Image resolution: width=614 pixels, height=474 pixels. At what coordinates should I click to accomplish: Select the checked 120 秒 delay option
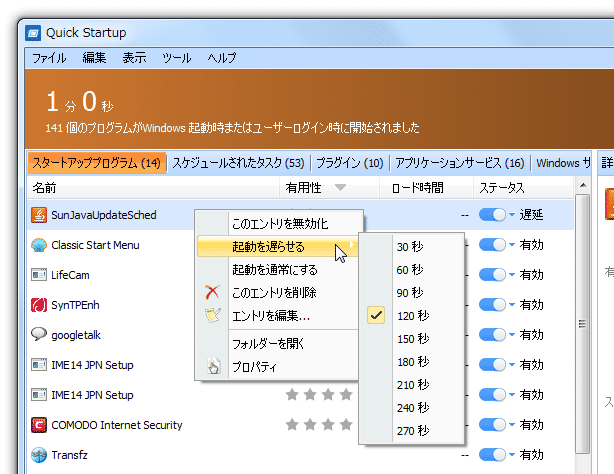412,315
